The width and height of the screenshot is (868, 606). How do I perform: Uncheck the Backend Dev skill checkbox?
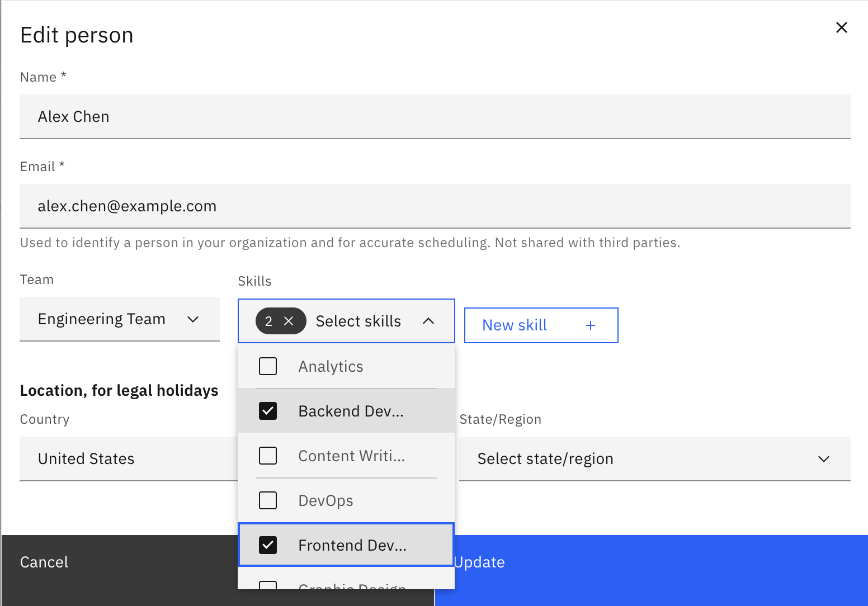(268, 411)
